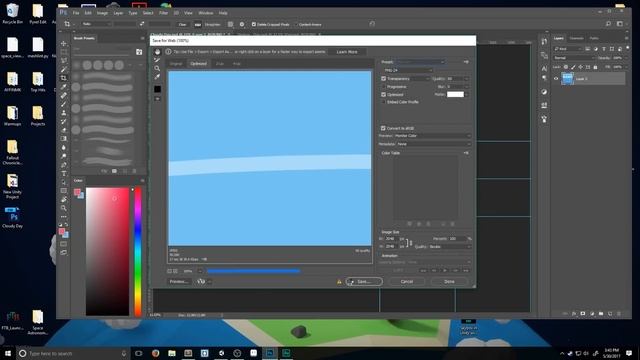
Task: Click the Learn More button
Action: pyautogui.click(x=347, y=52)
